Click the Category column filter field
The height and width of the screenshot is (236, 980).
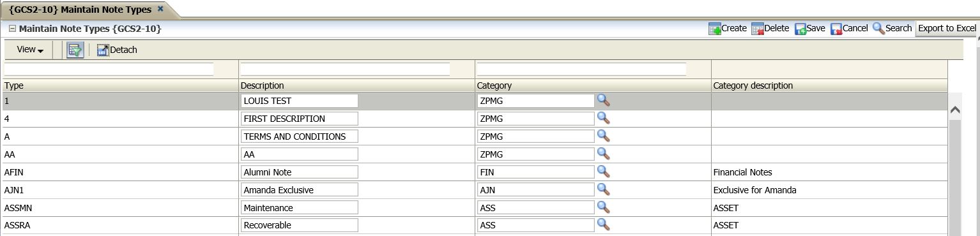click(x=581, y=69)
